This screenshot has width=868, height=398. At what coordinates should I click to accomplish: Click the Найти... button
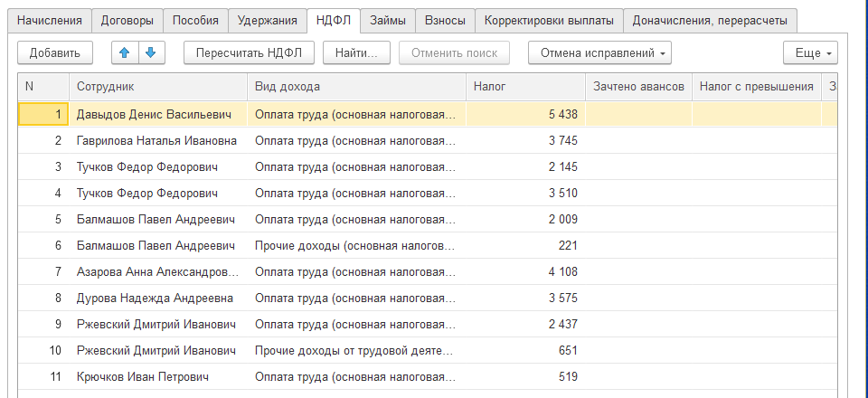pos(356,52)
